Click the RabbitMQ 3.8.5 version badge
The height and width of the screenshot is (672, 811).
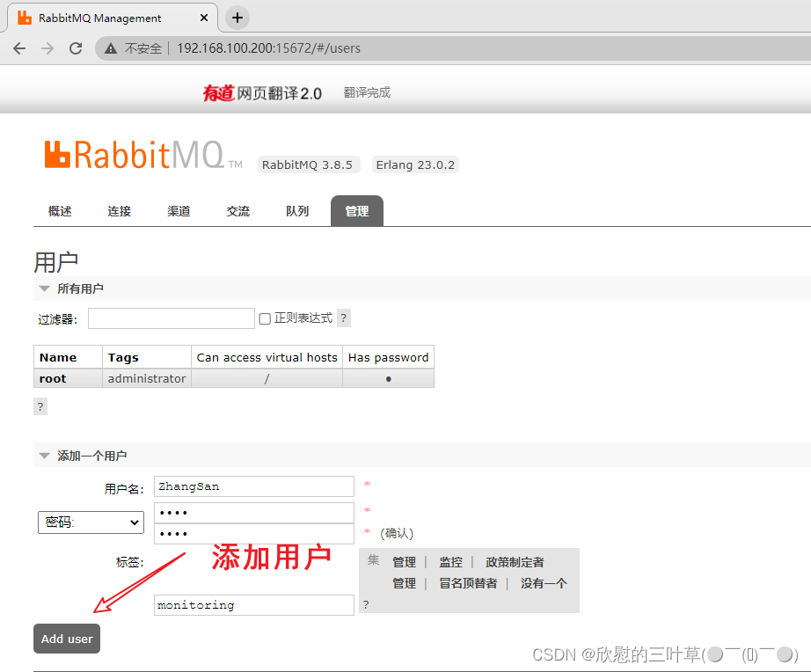coord(307,165)
